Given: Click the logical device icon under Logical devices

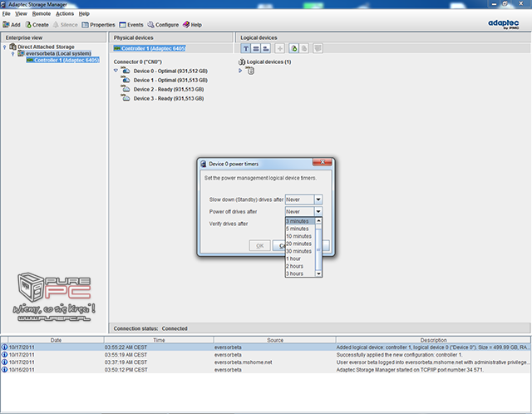Looking at the screenshot, I should (250, 71).
